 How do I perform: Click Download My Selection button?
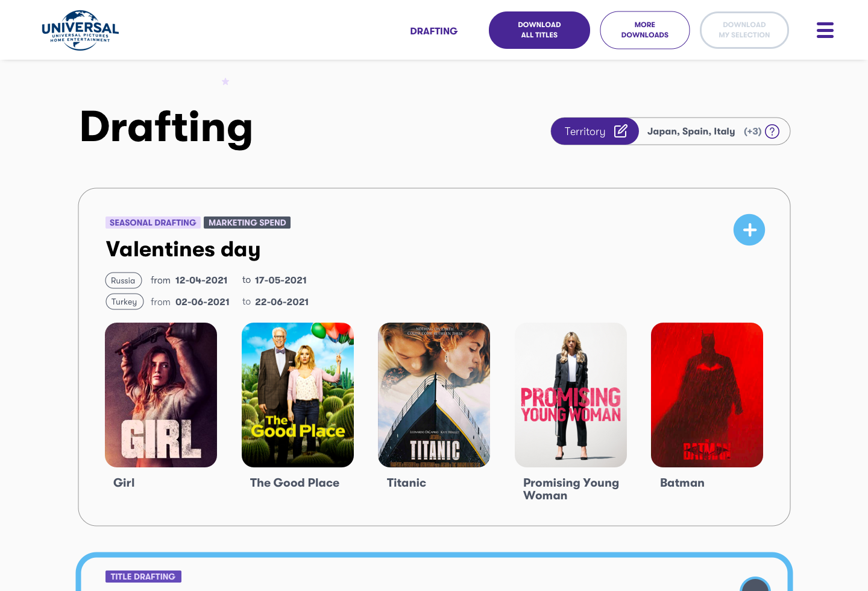click(744, 30)
